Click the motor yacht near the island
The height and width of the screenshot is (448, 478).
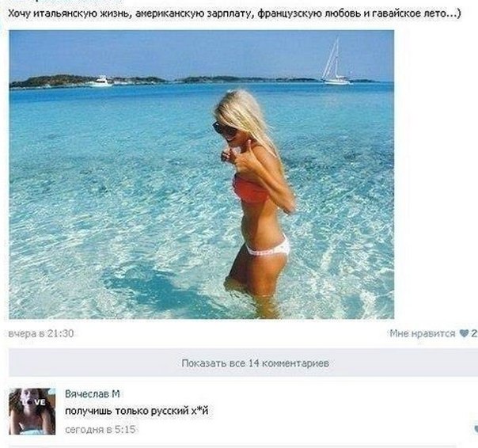click(x=101, y=82)
